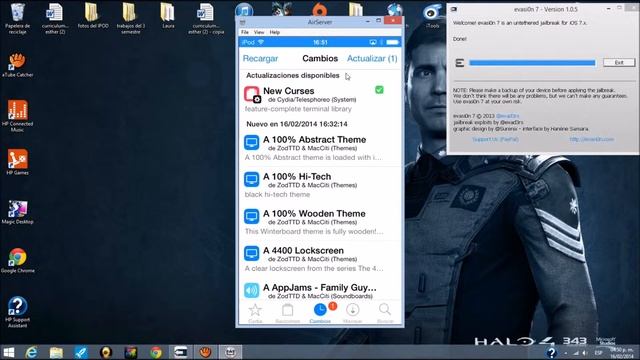Select 'New Curses' package title
Screen dimensions: 640x360
[289, 91]
